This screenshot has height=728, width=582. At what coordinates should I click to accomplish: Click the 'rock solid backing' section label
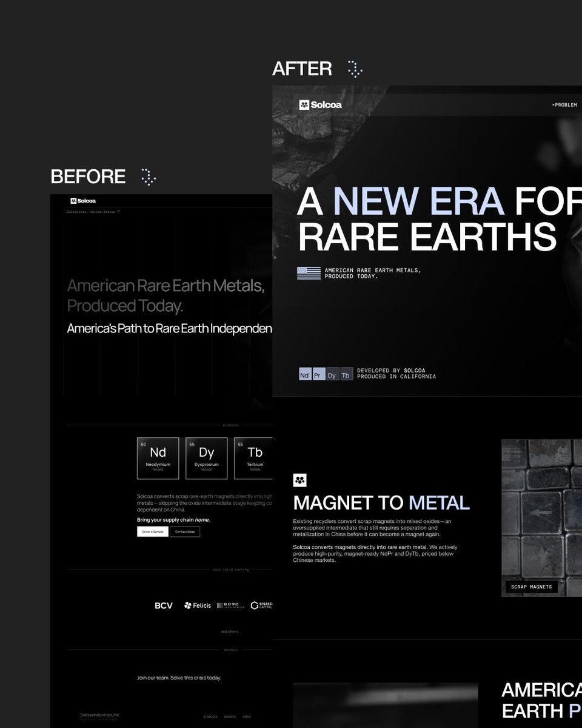[x=230, y=570]
